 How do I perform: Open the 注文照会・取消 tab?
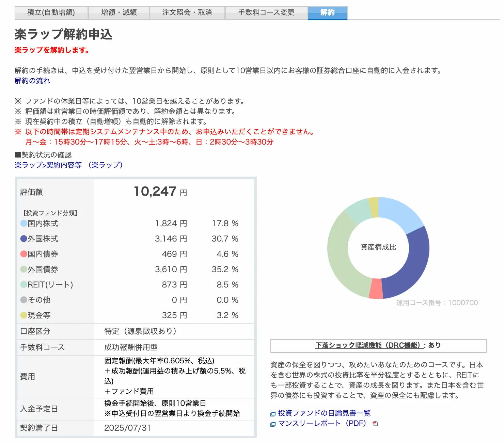(x=187, y=13)
